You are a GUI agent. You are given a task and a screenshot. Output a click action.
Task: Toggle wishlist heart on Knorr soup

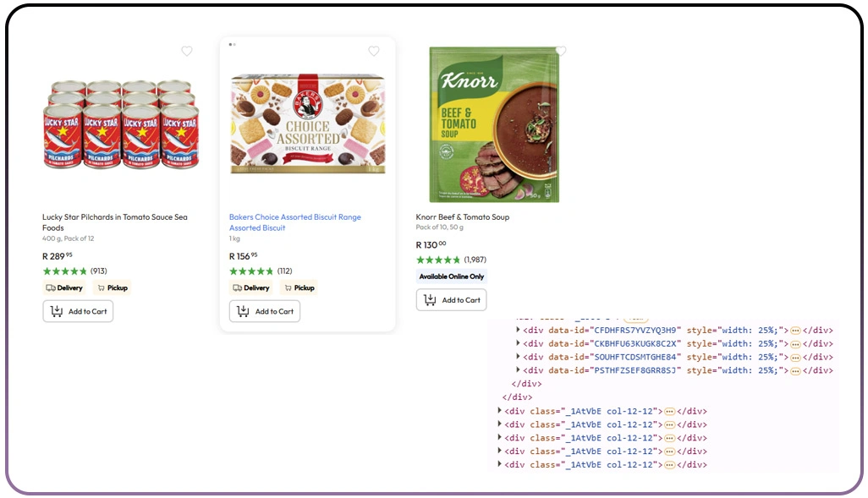[561, 52]
